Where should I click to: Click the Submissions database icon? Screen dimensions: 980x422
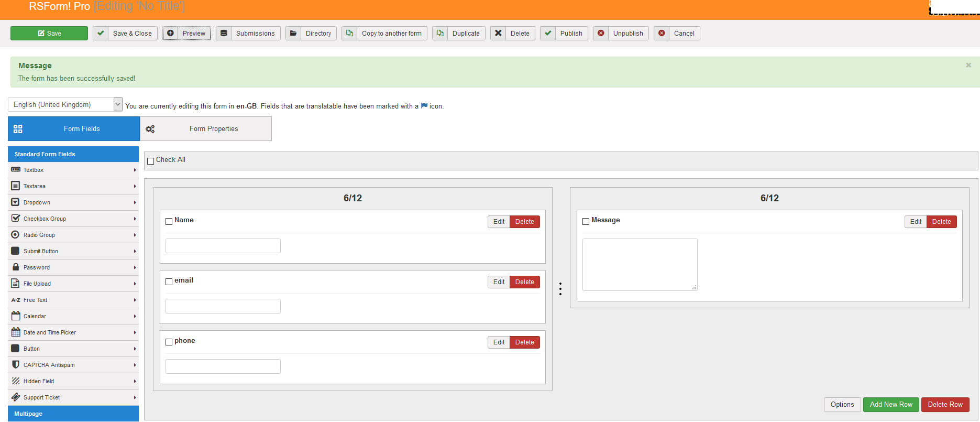pyautogui.click(x=224, y=34)
